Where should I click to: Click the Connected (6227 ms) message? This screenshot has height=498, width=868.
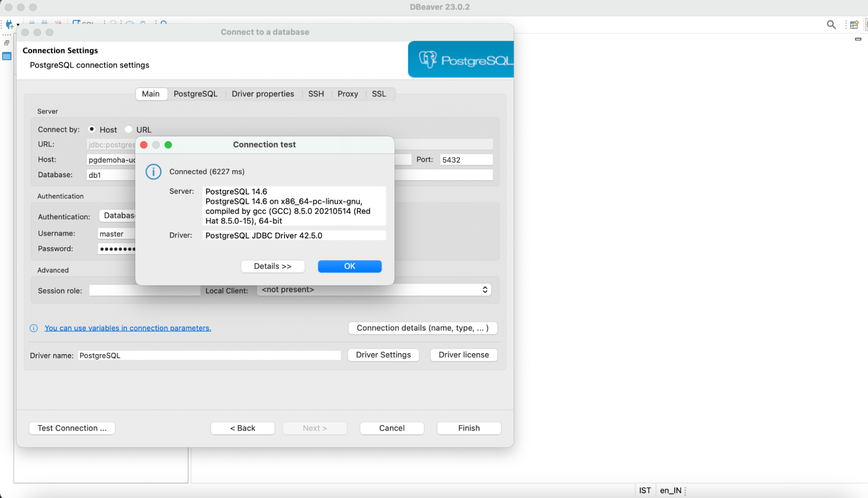(x=207, y=172)
